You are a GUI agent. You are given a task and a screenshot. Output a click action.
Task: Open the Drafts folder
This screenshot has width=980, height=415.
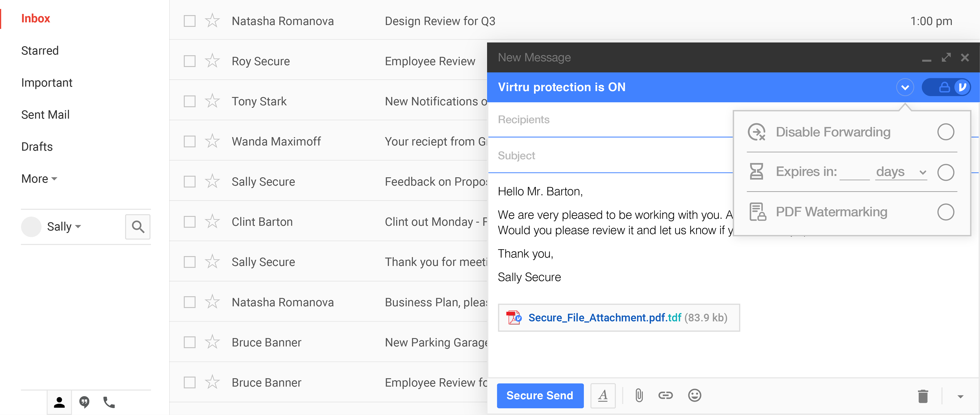[37, 146]
